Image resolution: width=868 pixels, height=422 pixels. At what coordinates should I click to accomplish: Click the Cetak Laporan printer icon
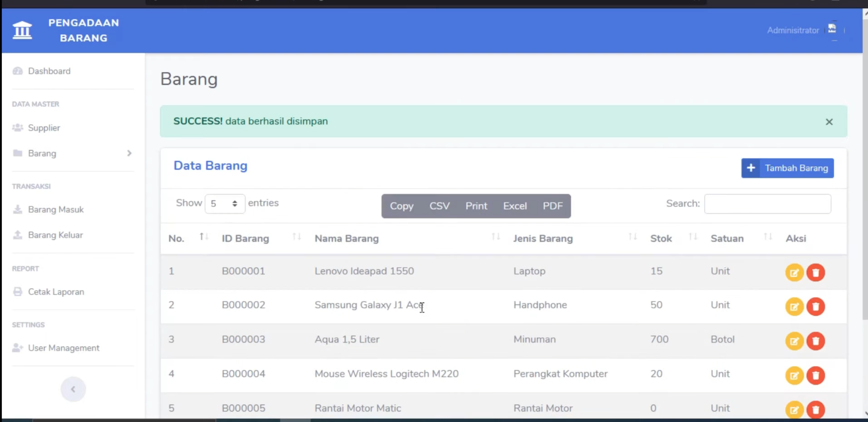[x=18, y=292]
